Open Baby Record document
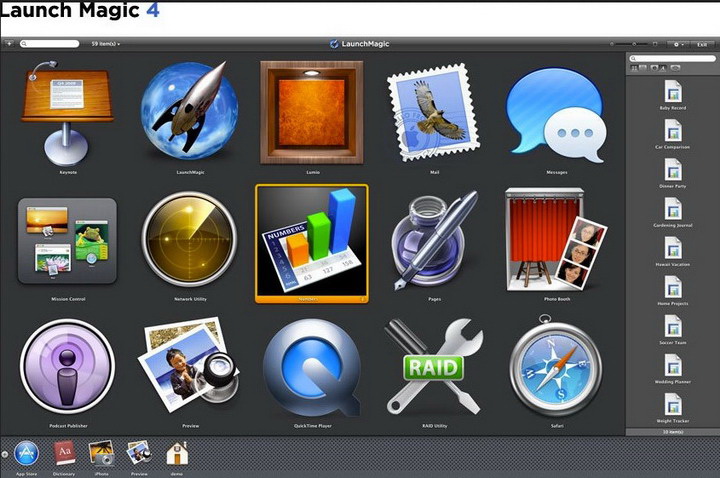Viewport: 720px width, 478px height. [x=673, y=95]
